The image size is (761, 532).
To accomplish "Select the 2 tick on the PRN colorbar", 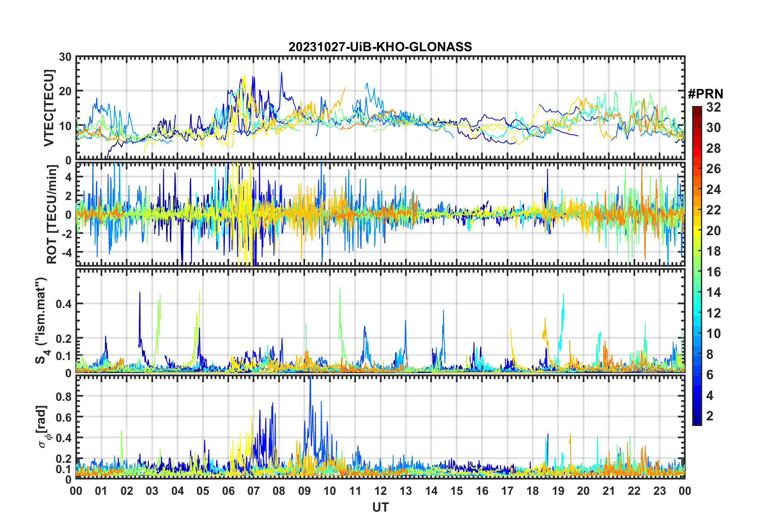I will pyautogui.click(x=710, y=416).
